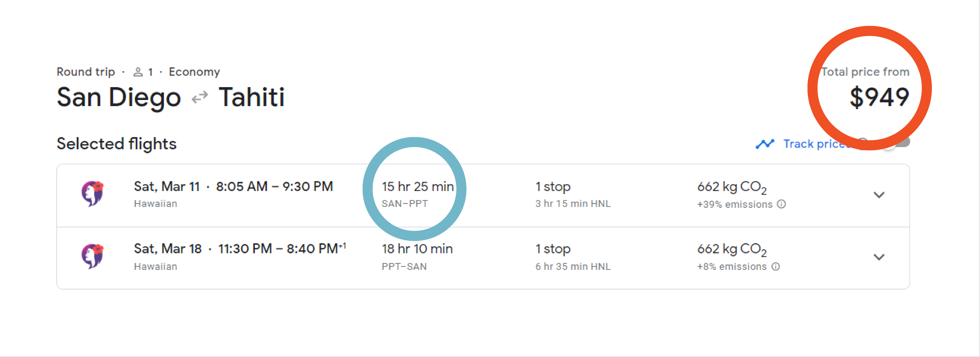Enable the Track prices toggle switch
Viewport: 980px width, 357px height.
tap(898, 143)
